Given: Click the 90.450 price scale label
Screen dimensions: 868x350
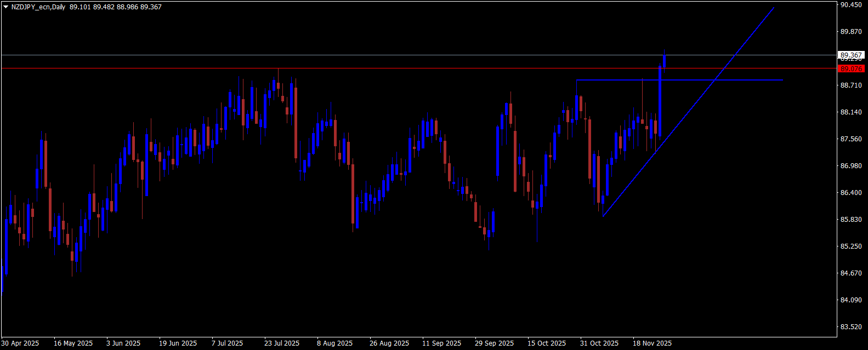Looking at the screenshot, I should pyautogui.click(x=851, y=5).
